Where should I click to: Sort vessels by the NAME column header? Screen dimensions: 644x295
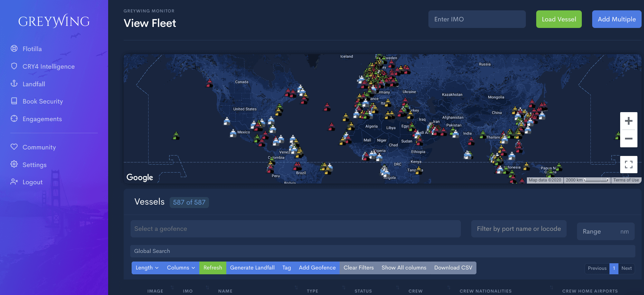click(x=225, y=291)
